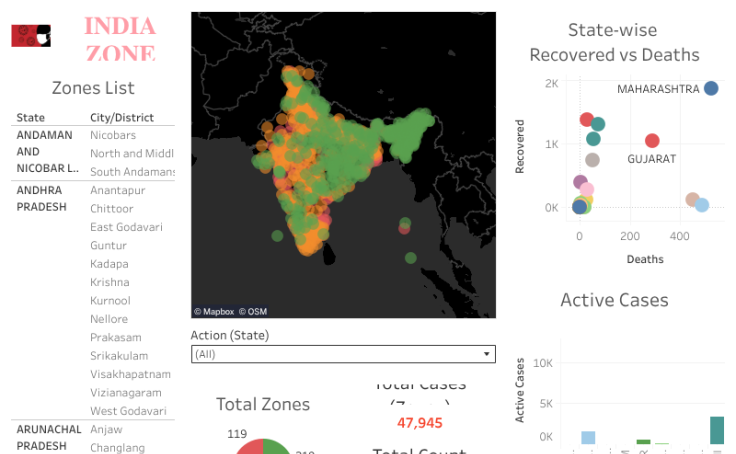Click the red pie slice in Total Zones
This screenshot has width=736, height=454.
(x=249, y=448)
